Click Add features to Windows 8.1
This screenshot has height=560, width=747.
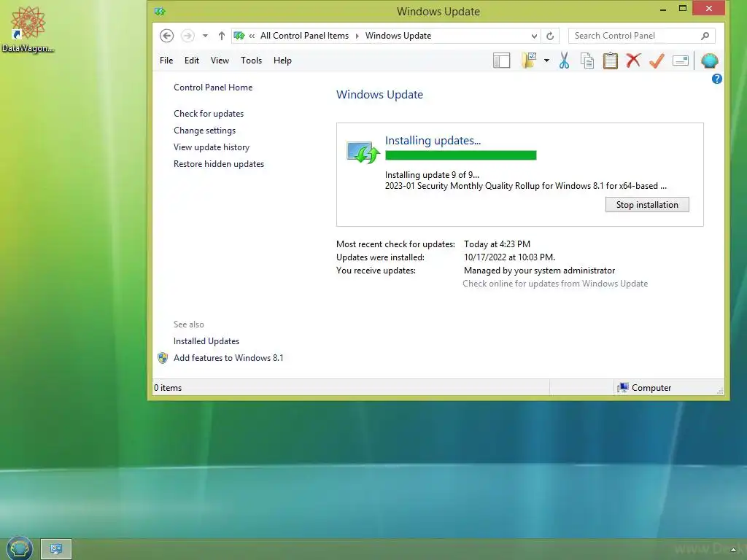point(228,357)
